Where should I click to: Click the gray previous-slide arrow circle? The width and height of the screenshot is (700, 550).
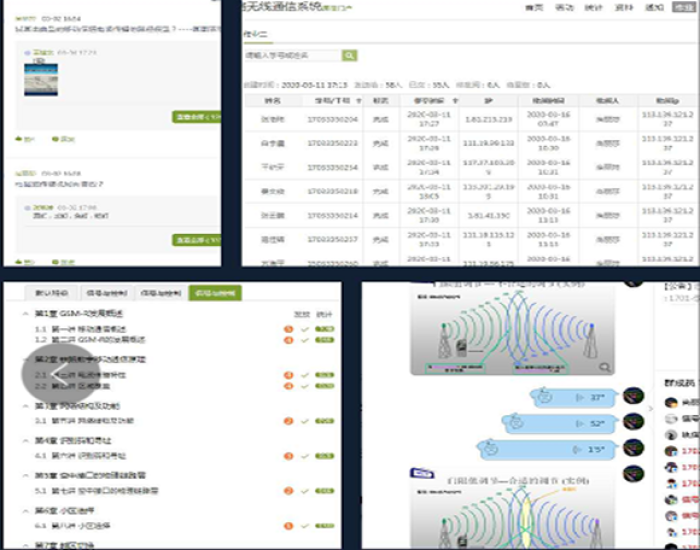click(x=49, y=374)
